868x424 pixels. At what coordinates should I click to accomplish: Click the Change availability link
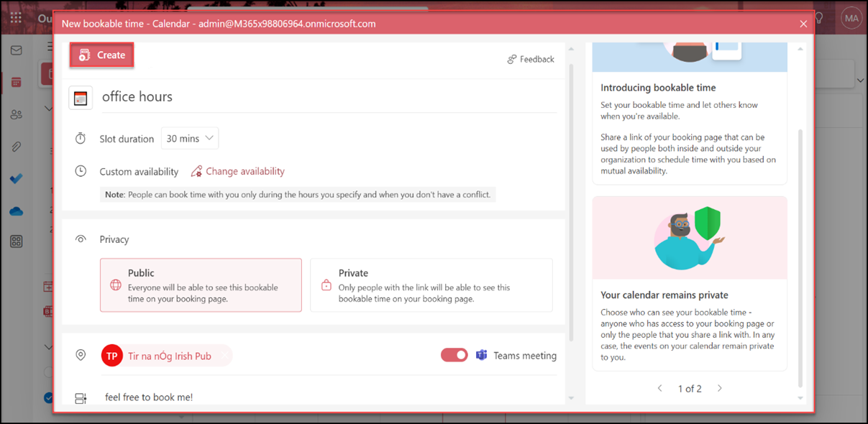(245, 171)
